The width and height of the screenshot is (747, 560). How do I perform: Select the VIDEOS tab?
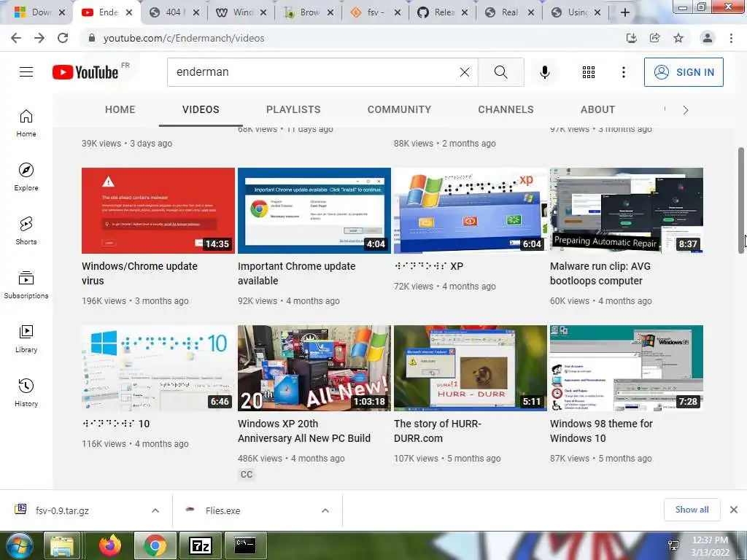[201, 109]
